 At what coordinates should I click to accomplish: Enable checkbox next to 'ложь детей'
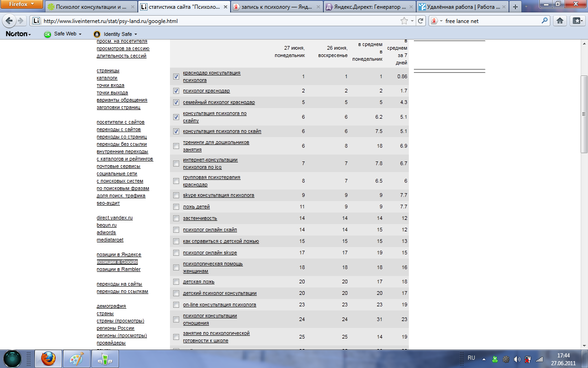click(x=176, y=207)
